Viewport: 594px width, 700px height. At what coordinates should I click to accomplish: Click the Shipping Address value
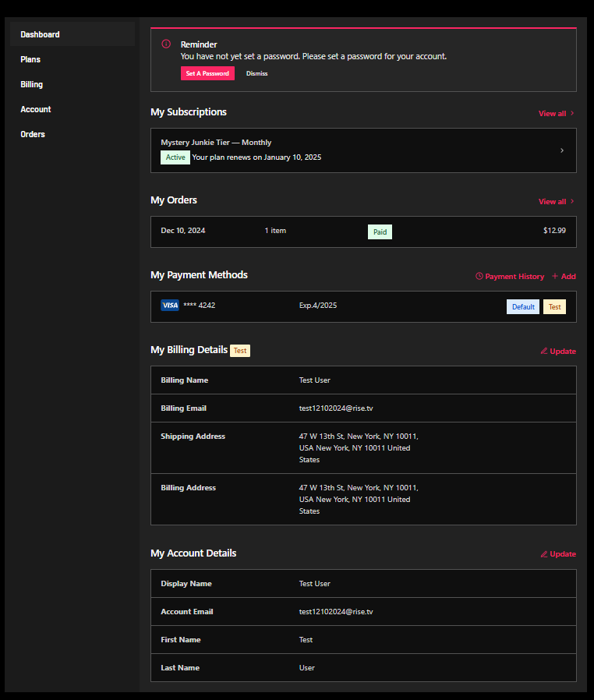click(359, 447)
